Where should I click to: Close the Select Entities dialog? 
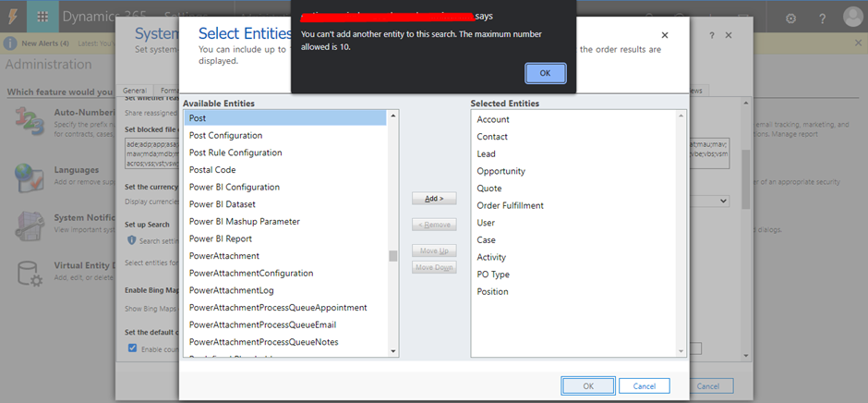pos(665,35)
